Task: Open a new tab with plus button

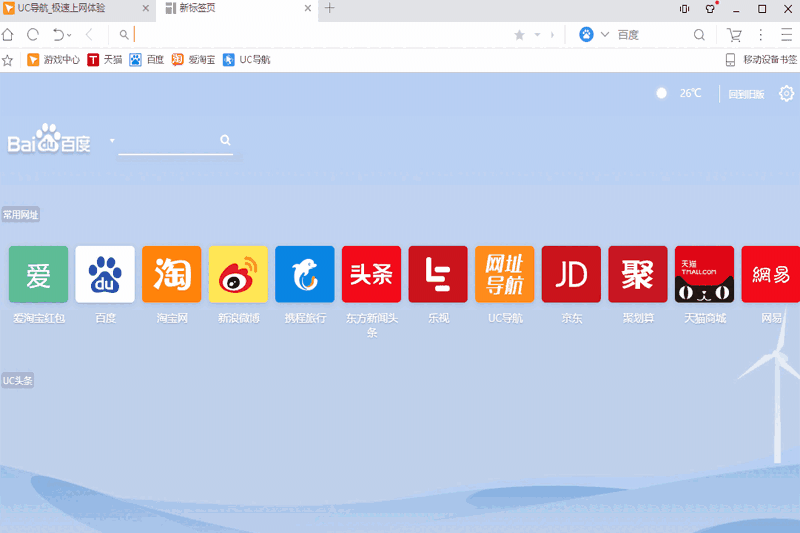Action: click(x=330, y=8)
